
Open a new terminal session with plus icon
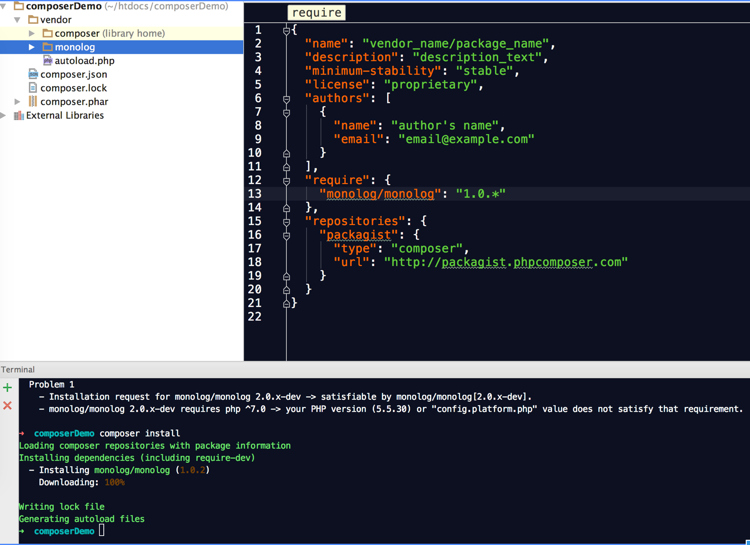(x=8, y=387)
